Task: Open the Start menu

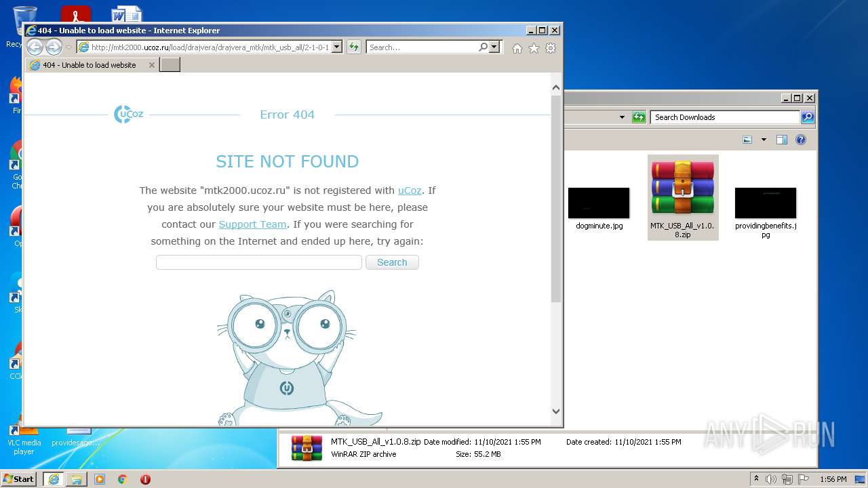Action: (x=19, y=479)
